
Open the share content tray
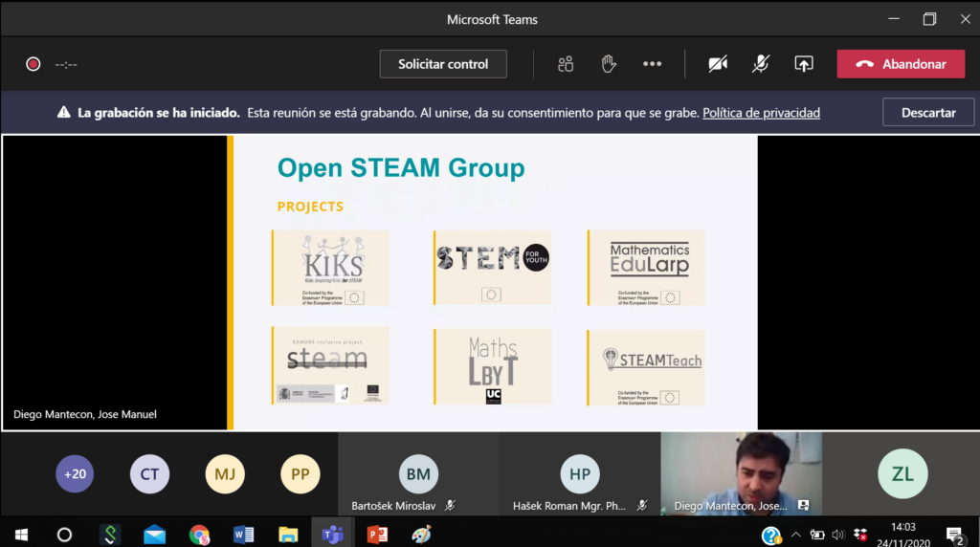(x=804, y=64)
